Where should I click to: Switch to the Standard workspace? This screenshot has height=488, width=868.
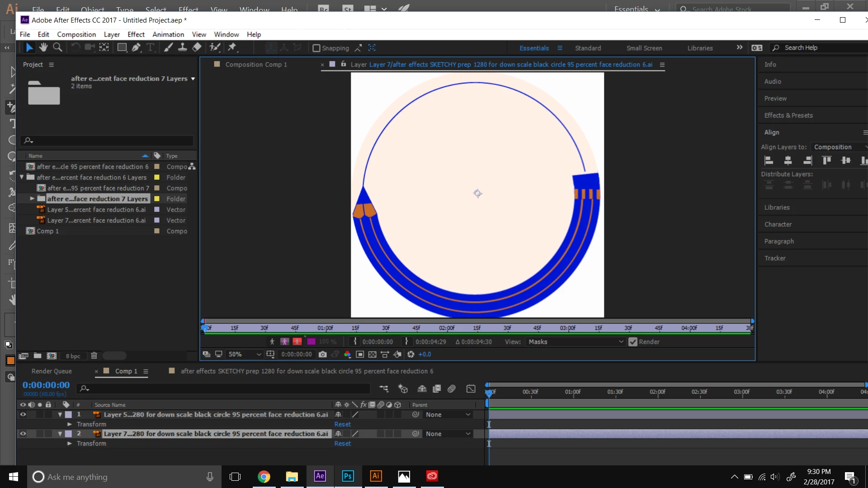point(588,48)
